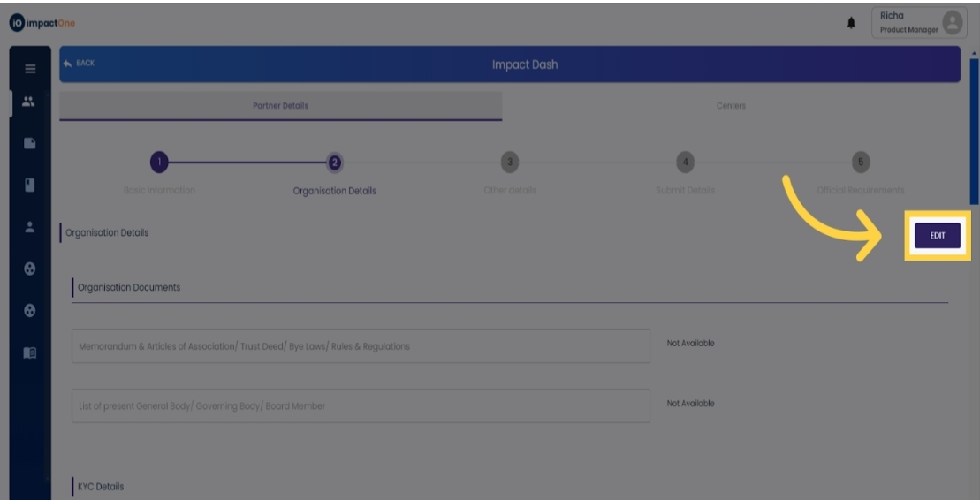Click the EDIT button
Viewport: 980px width, 500px height.
[938, 236]
